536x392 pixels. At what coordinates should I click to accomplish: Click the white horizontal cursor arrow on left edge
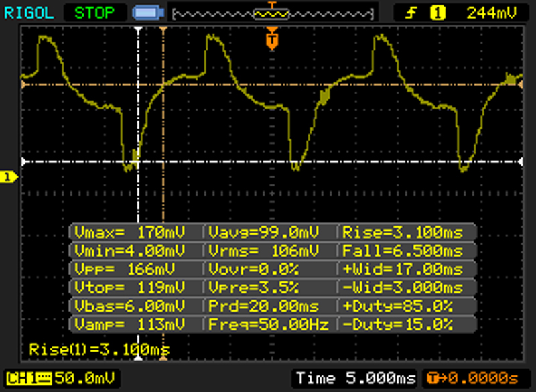pos(23,161)
